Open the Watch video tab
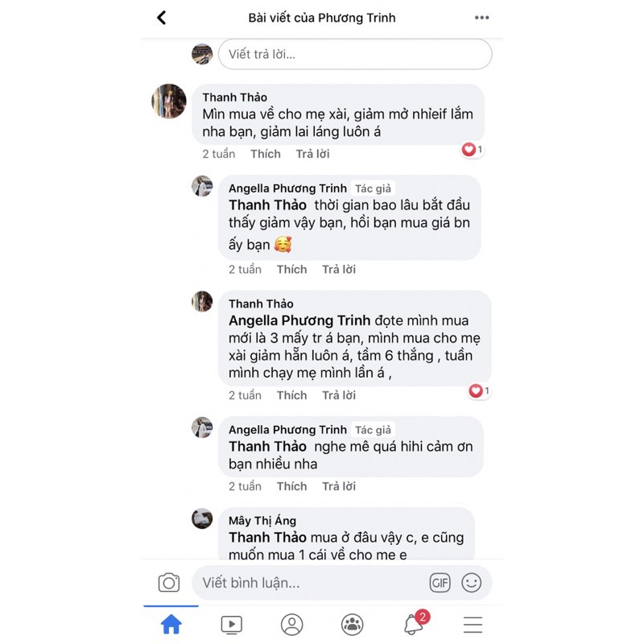The image size is (644, 644). (232, 625)
